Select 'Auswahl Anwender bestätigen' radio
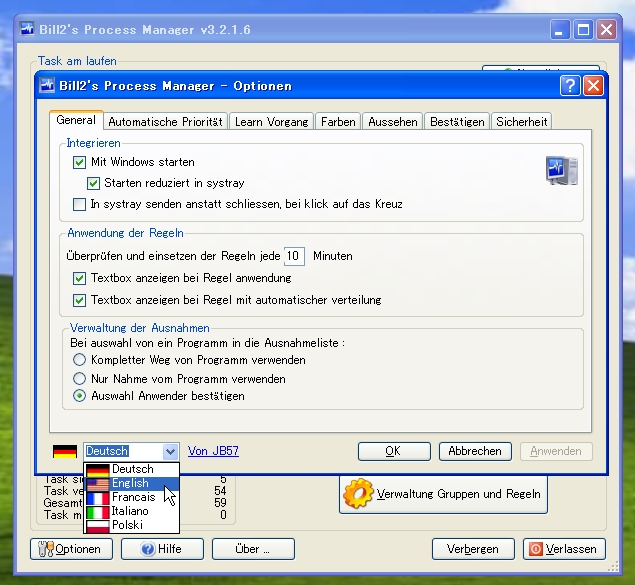This screenshot has width=635, height=585. tap(79, 396)
